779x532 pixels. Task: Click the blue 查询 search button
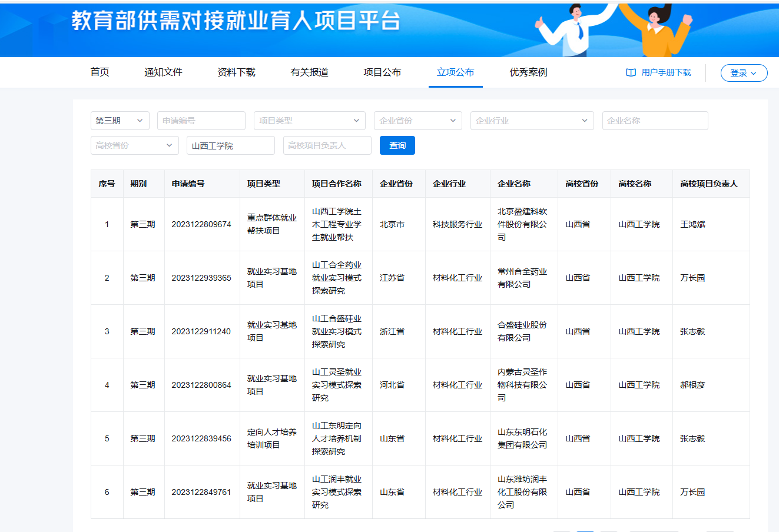[x=397, y=145]
